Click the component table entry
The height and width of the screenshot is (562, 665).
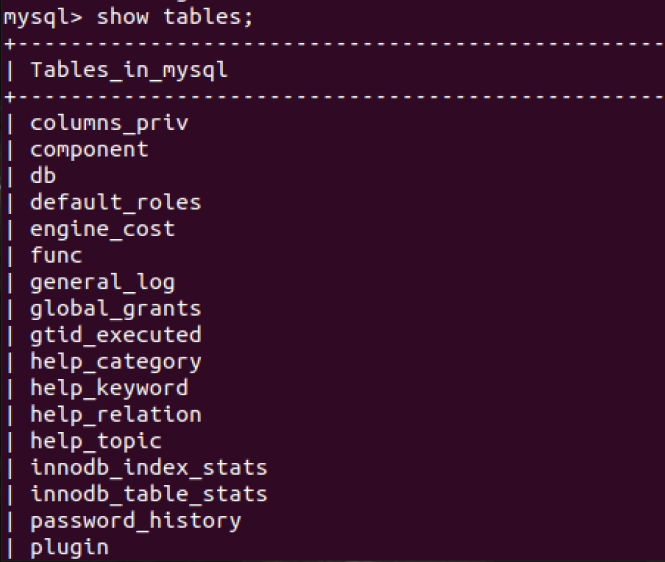point(89,149)
